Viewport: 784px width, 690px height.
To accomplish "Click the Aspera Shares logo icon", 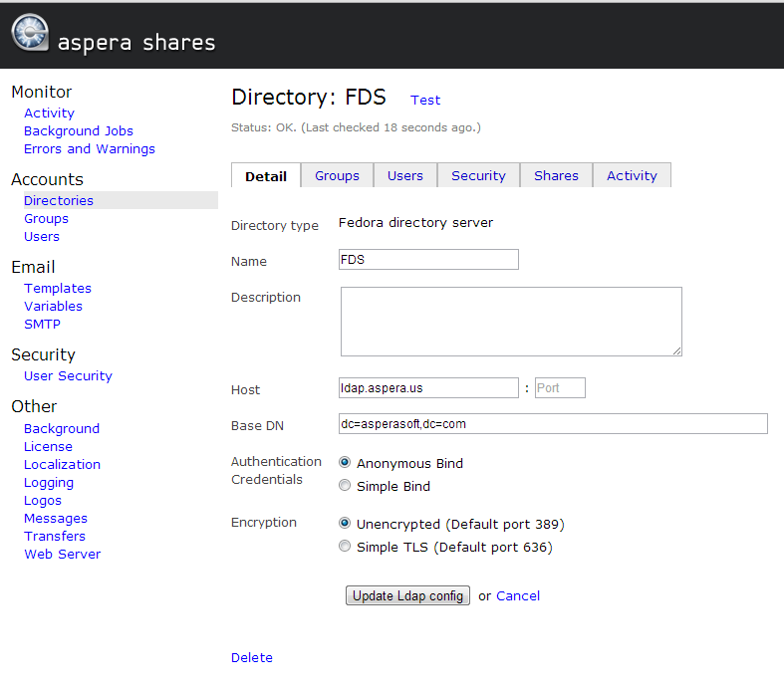I will (30, 33).
